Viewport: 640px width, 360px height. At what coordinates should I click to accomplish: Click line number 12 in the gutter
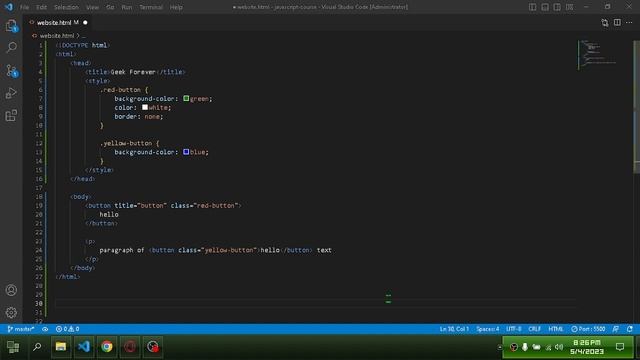pyautogui.click(x=39, y=143)
